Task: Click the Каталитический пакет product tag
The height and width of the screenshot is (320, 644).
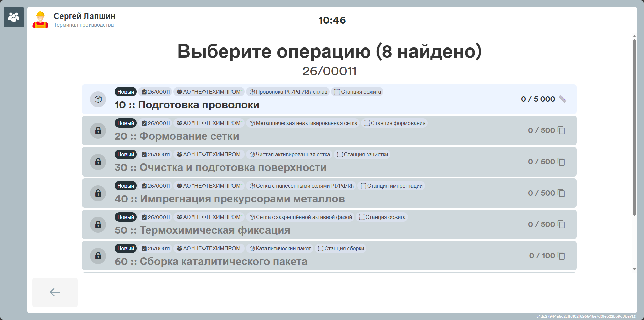Action: coord(280,248)
